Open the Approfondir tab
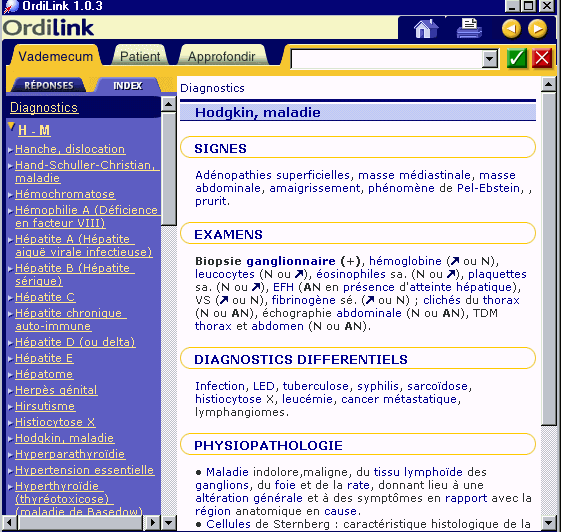 click(x=222, y=56)
